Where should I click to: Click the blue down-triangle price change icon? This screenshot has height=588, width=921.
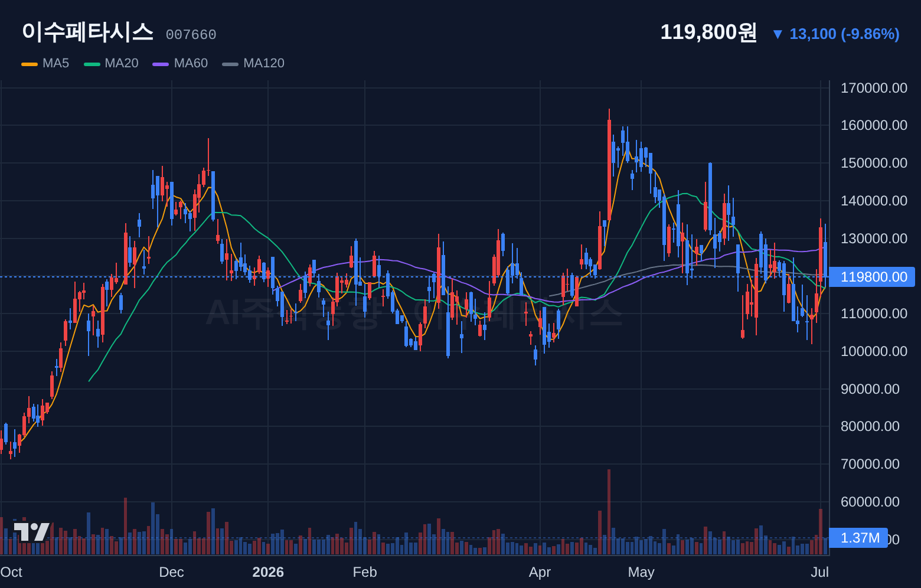pyautogui.click(x=778, y=34)
